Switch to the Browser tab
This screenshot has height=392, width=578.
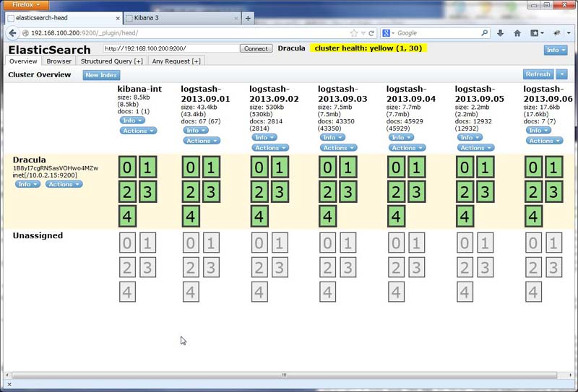[x=59, y=61]
